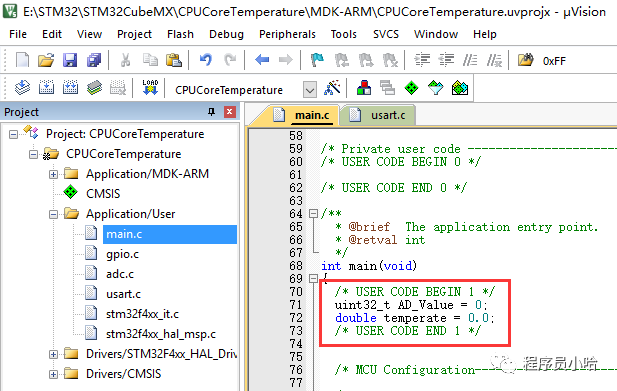Click the Build target toolbar icon
The height and width of the screenshot is (391, 617).
[x=46, y=88]
